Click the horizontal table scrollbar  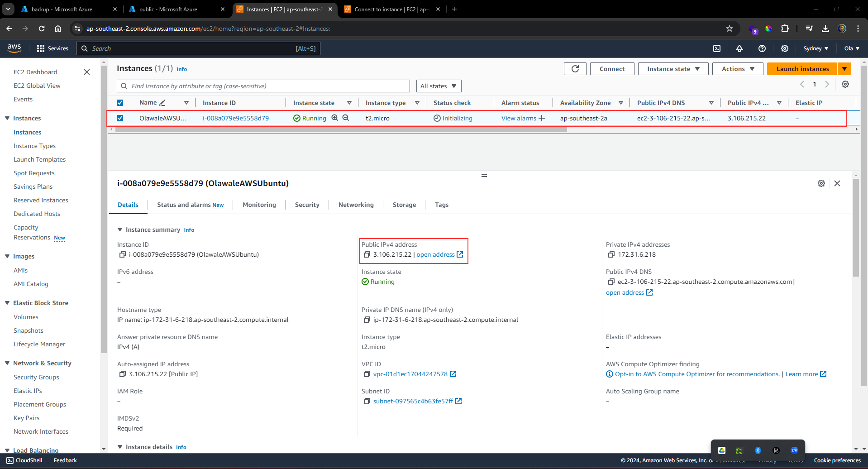click(x=341, y=129)
